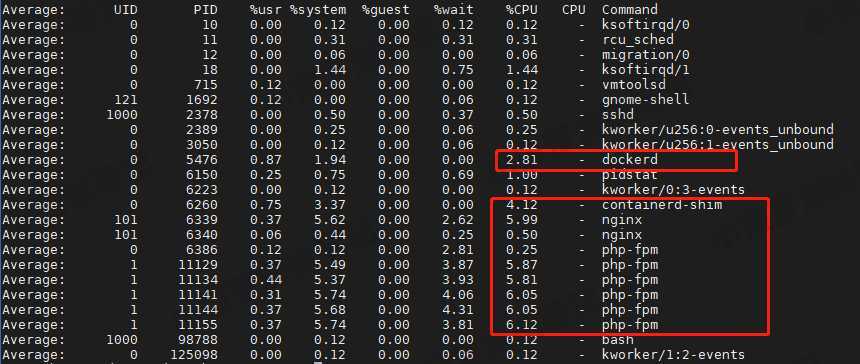Select the 'migration/0' command text

(646, 55)
